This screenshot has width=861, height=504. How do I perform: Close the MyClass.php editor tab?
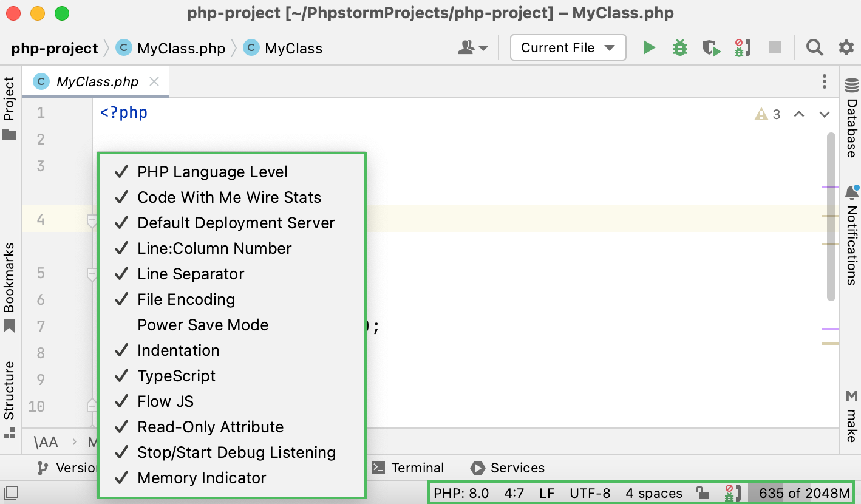(x=154, y=81)
